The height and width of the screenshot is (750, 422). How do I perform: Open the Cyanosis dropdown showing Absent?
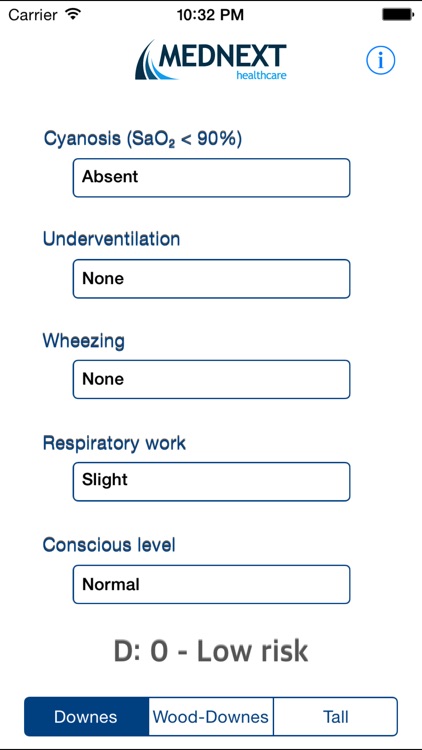pyautogui.click(x=211, y=178)
